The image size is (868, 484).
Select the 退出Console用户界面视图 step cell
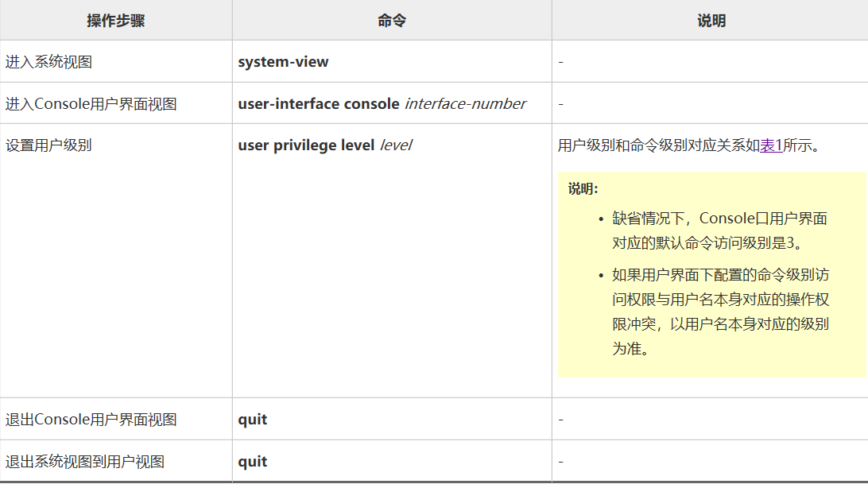(91, 420)
